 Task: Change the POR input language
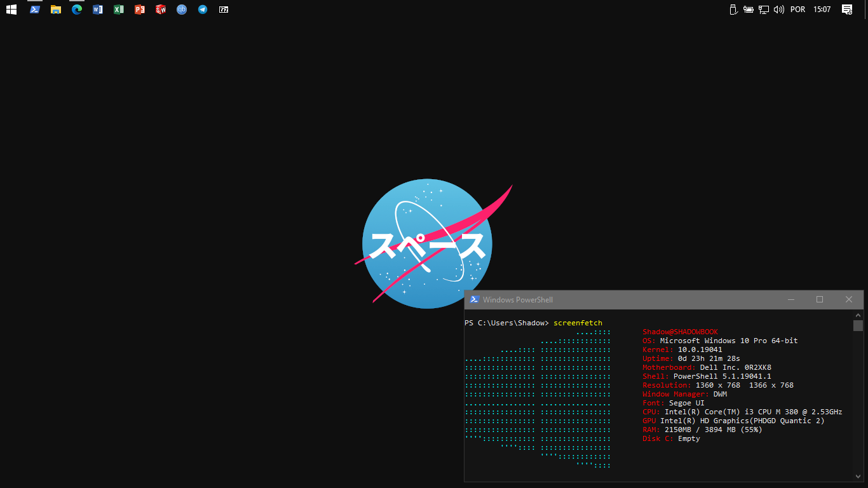797,10
